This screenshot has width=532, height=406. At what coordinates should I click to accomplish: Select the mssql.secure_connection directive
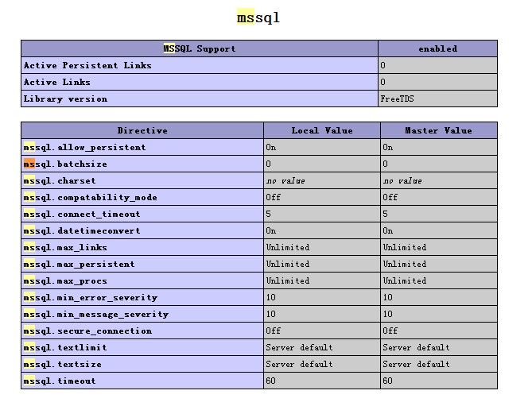[87, 331]
